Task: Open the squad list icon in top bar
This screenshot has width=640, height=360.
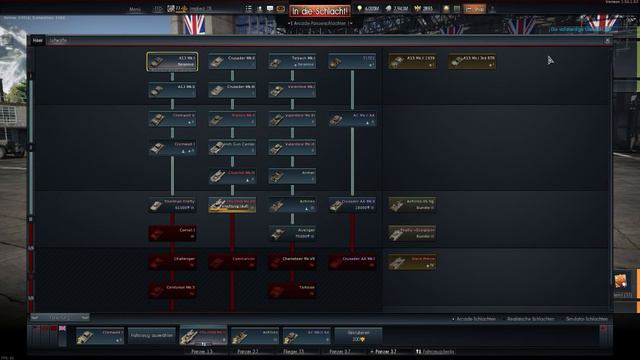Action: click(x=249, y=9)
